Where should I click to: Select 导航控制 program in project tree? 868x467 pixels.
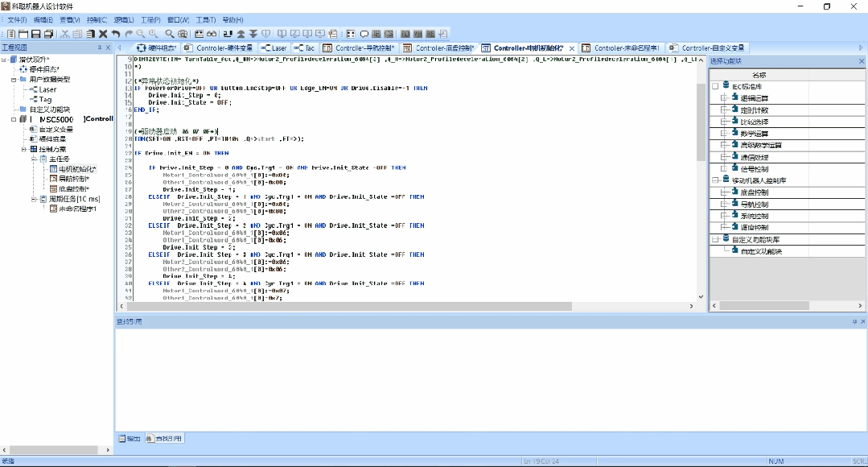coord(73,179)
